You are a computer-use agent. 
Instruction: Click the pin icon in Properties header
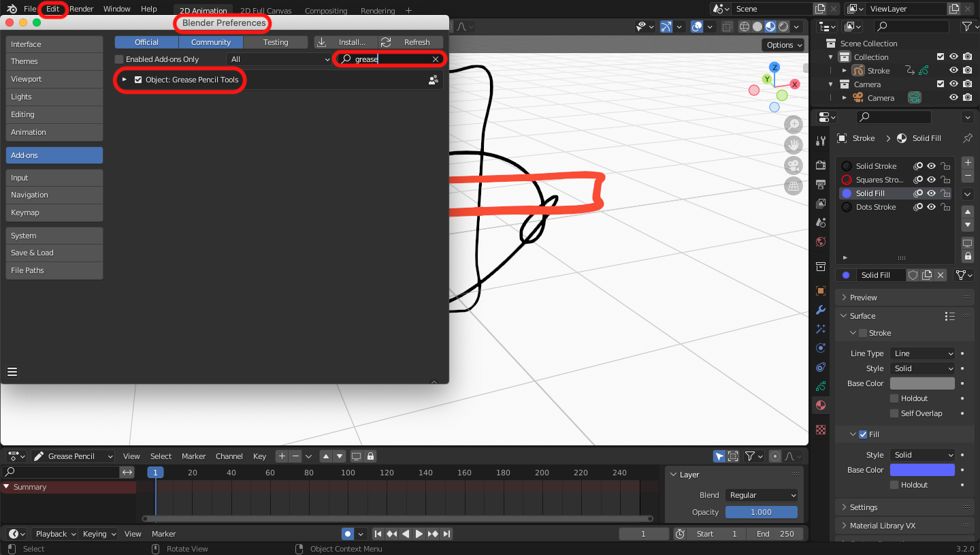click(967, 138)
